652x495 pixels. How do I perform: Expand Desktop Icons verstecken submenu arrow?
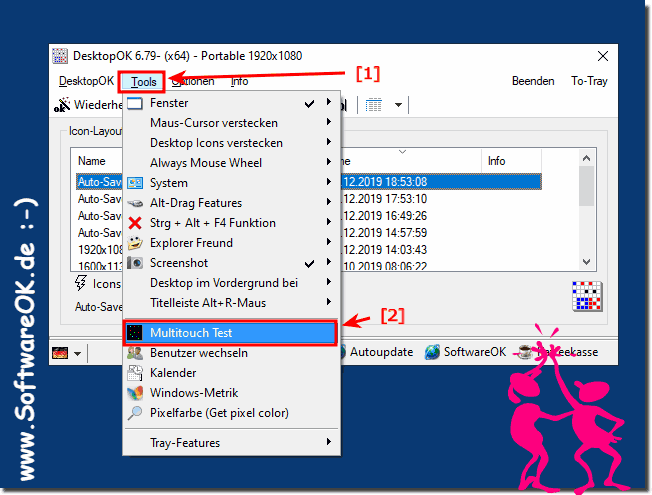tap(329, 141)
